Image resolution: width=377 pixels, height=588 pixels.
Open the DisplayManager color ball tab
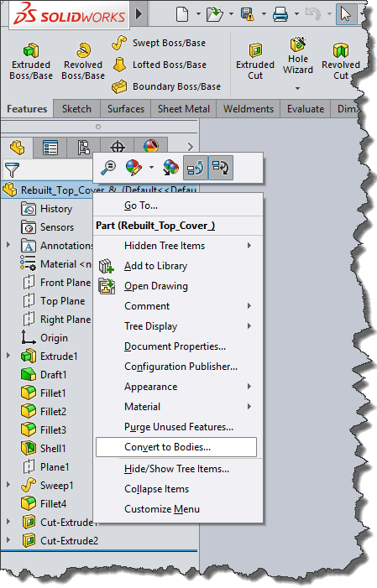pyautogui.click(x=151, y=146)
